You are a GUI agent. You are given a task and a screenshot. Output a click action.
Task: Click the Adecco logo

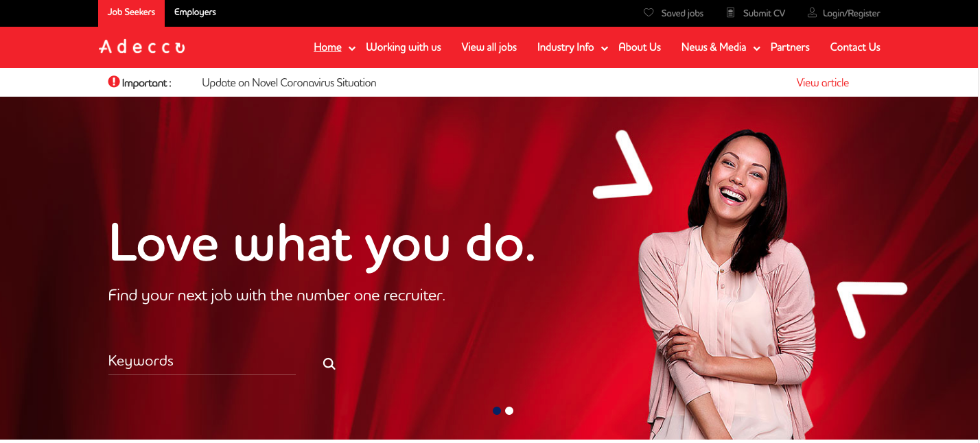pyautogui.click(x=142, y=47)
